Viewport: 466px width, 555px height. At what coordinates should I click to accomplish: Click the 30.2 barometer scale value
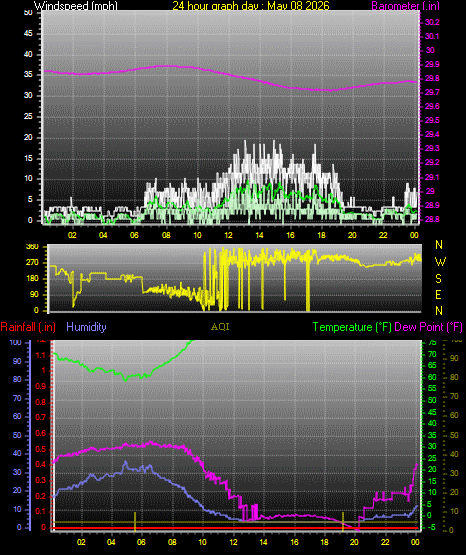pyautogui.click(x=432, y=22)
